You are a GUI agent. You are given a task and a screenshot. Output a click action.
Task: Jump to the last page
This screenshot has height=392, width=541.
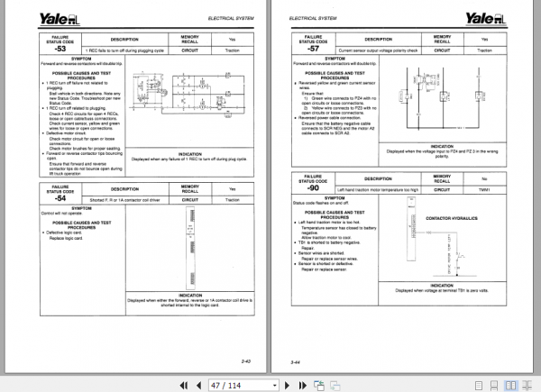pyautogui.click(x=303, y=385)
